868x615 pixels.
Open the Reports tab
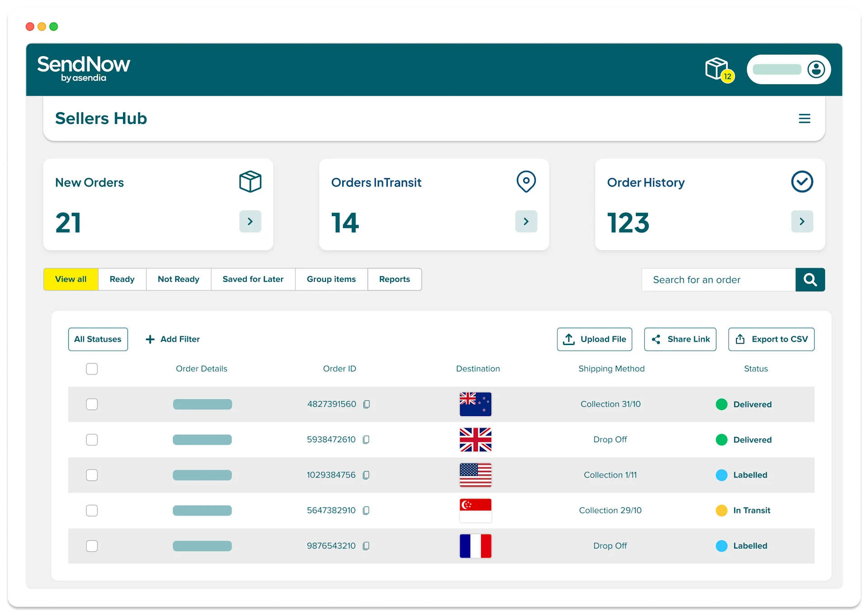(x=394, y=279)
